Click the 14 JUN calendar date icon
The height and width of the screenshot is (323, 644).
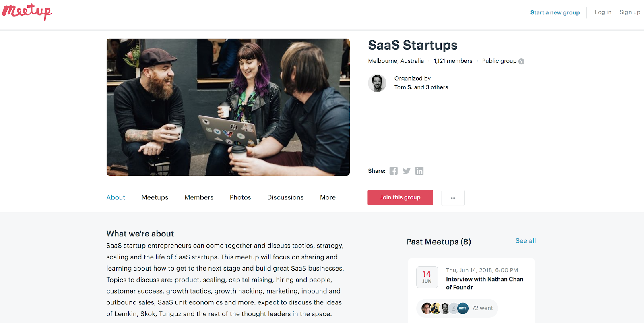tap(427, 277)
